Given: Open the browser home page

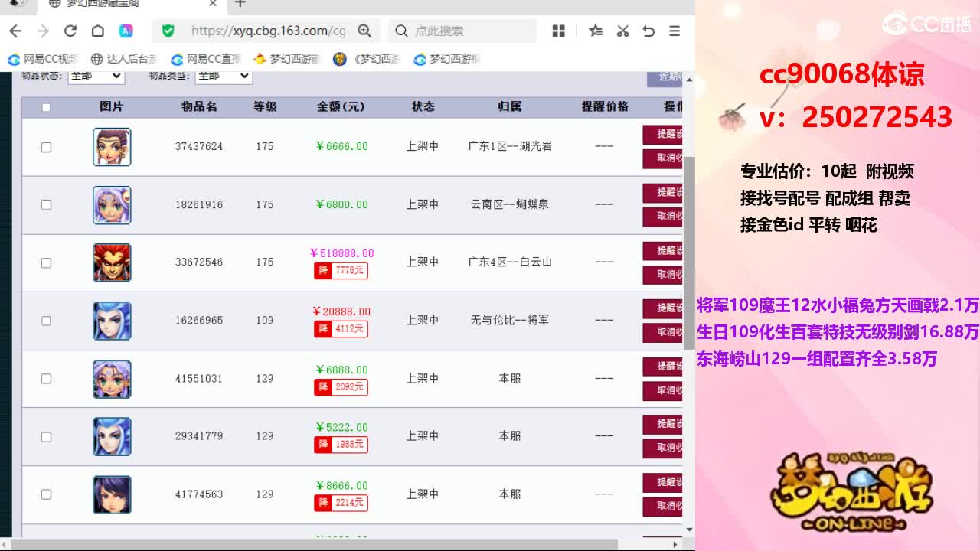Looking at the screenshot, I should coord(98,31).
